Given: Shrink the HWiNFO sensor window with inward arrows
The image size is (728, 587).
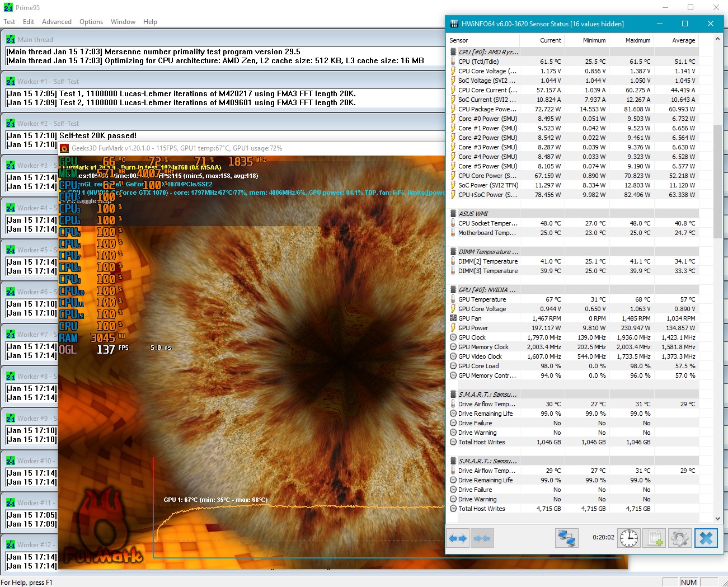Looking at the screenshot, I should (x=481, y=538).
